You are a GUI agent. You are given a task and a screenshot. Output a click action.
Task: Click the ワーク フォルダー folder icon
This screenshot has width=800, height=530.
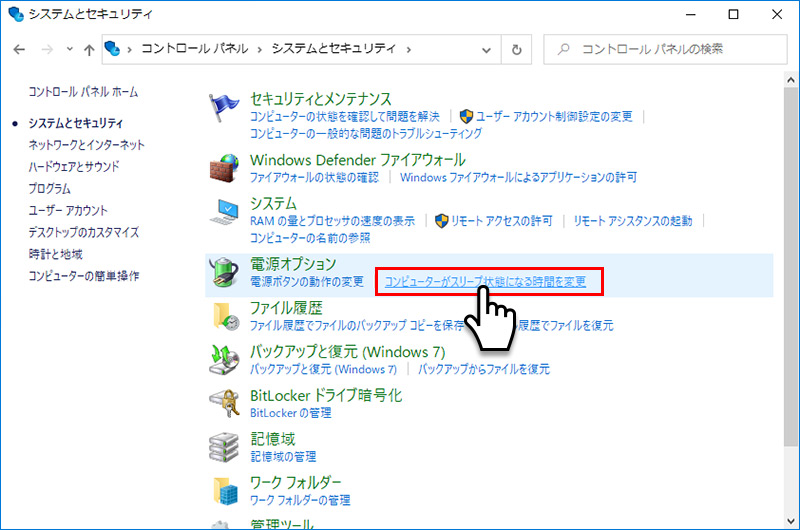[225, 491]
